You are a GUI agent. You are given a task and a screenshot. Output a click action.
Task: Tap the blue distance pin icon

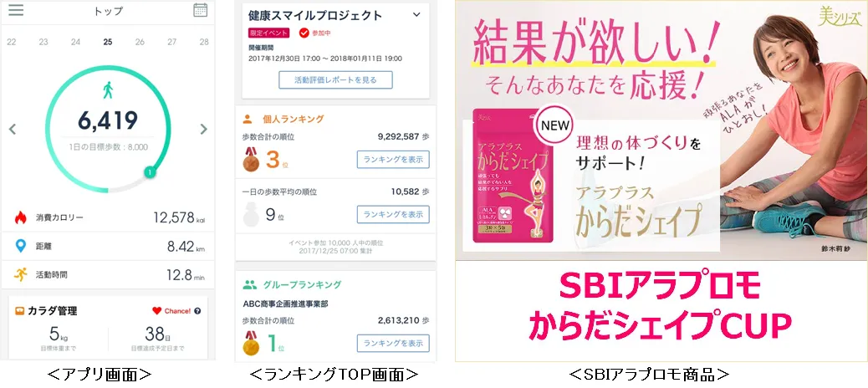pyautogui.click(x=20, y=247)
